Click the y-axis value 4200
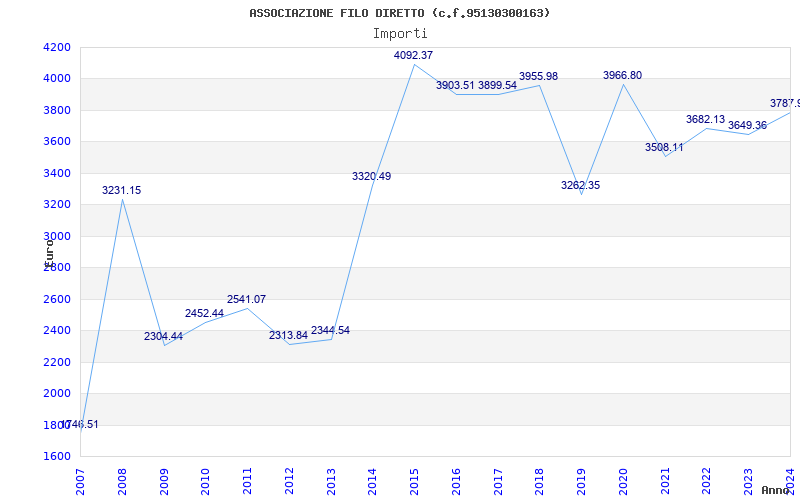Image resolution: width=800 pixels, height=500 pixels. tap(58, 47)
